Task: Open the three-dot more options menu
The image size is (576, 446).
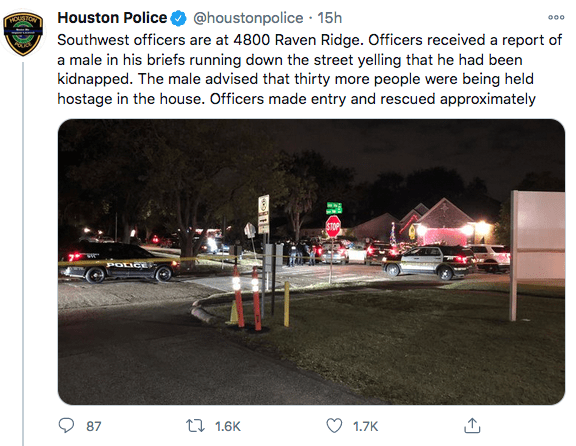Action: tap(556, 17)
